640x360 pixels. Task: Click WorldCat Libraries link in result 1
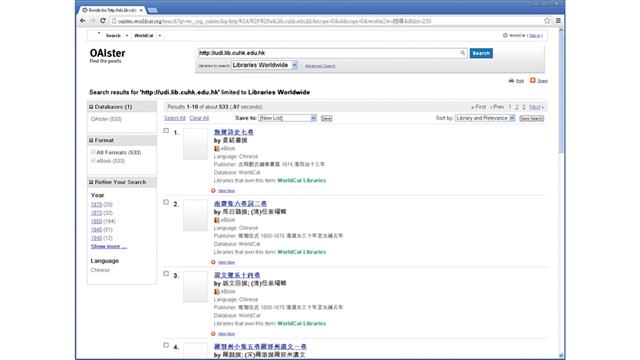point(302,180)
